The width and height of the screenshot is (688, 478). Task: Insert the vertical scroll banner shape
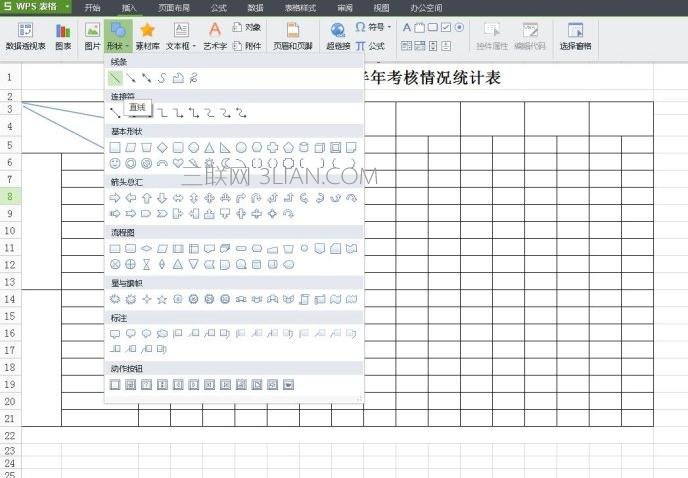[304, 299]
